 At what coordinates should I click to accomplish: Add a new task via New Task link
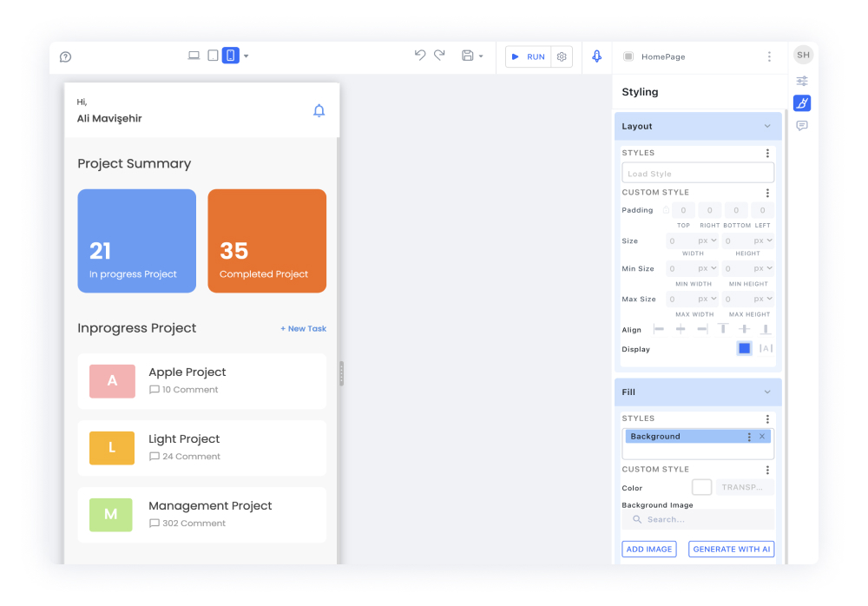point(303,328)
